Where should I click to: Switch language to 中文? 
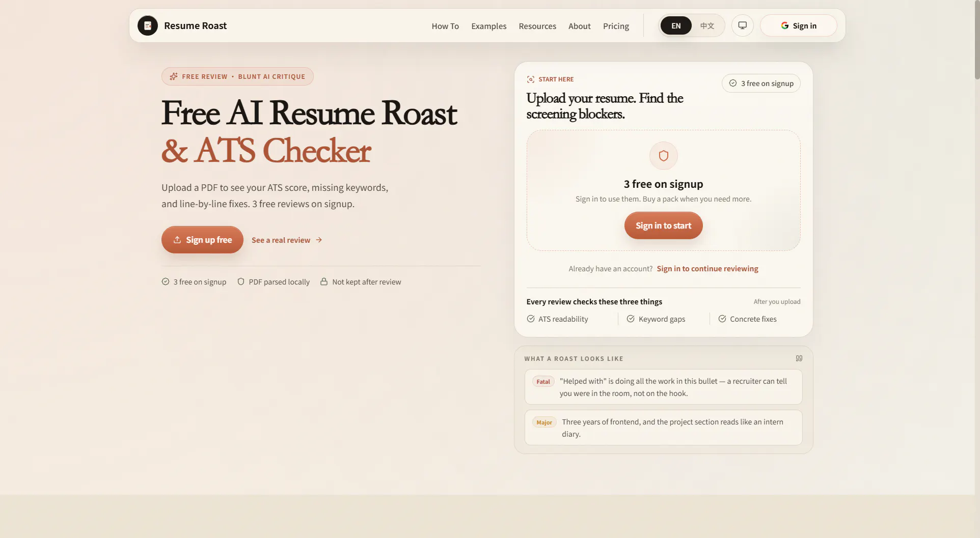[x=707, y=25]
